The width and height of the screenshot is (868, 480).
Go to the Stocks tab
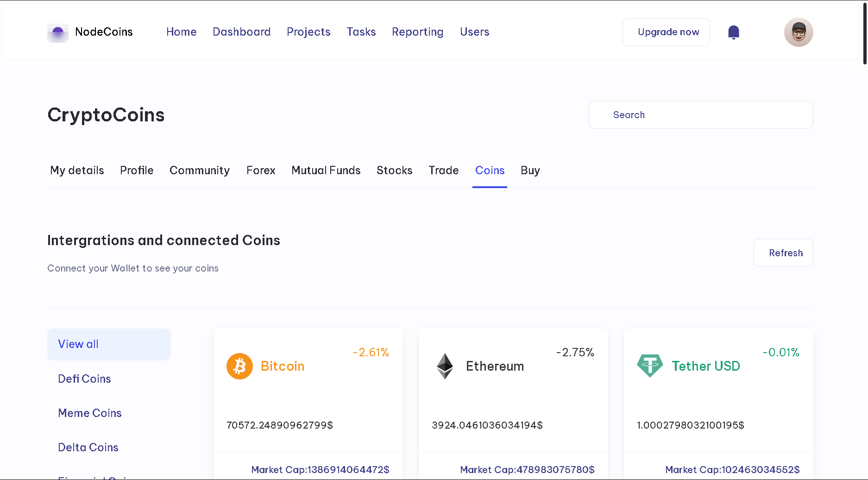tap(394, 171)
